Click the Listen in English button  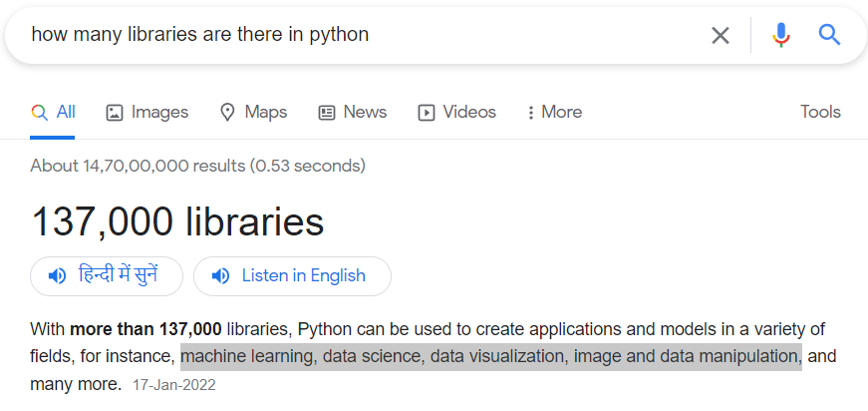pos(292,276)
